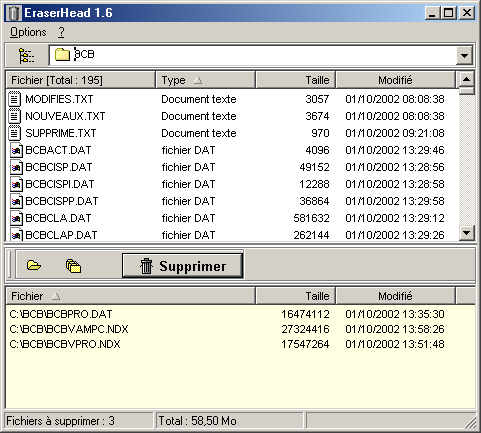The width and height of the screenshot is (481, 433).
Task: Click the folder tree view icon
Action: tap(26, 55)
